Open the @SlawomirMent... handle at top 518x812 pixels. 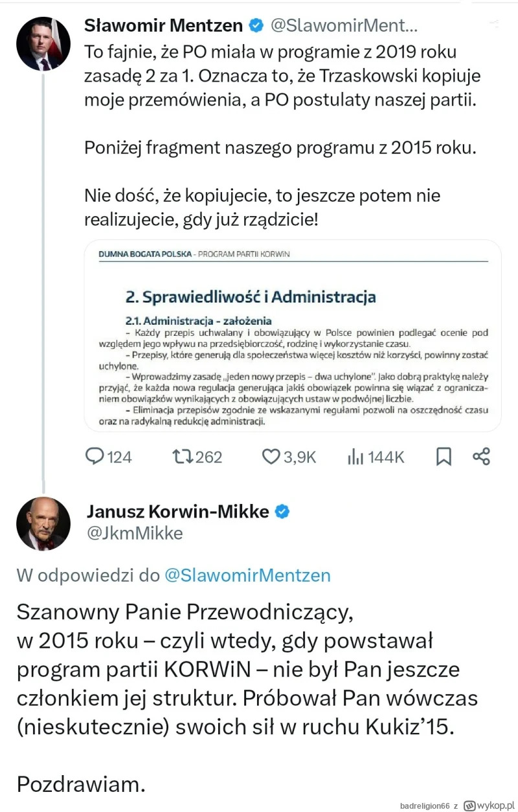[x=343, y=26]
